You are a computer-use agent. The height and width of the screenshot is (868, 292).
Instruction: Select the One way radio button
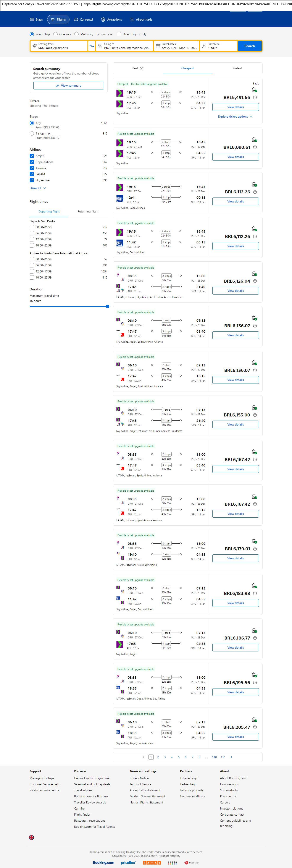[56, 34]
